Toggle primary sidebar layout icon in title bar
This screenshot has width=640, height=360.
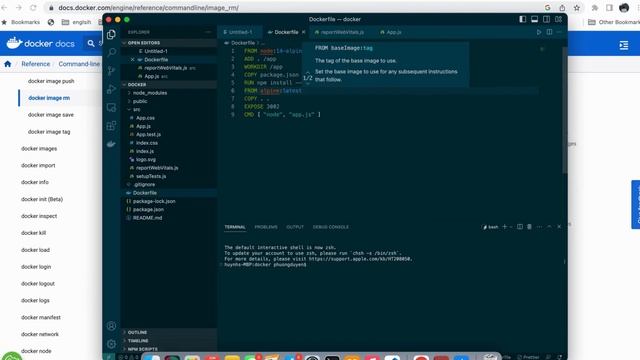522,19
